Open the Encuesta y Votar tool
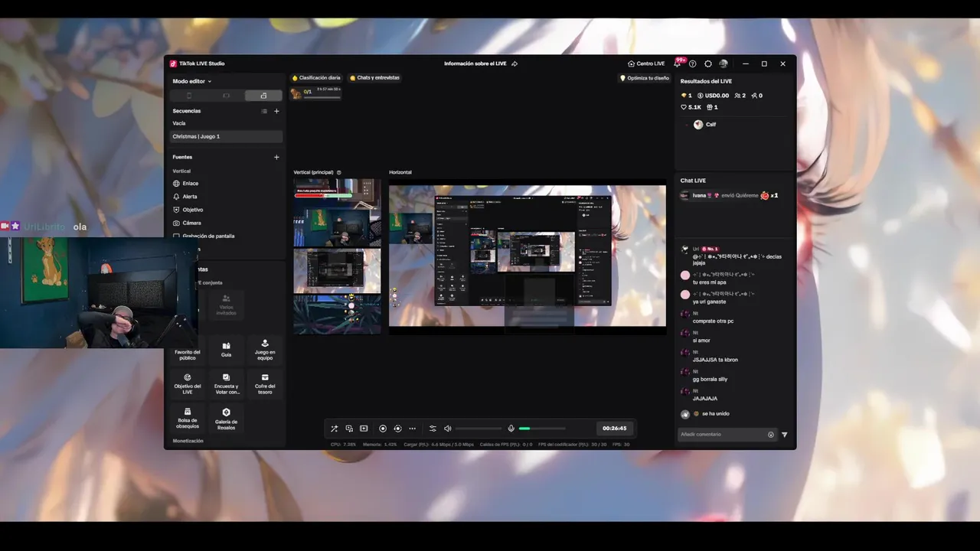Image resolution: width=980 pixels, height=551 pixels. click(226, 383)
